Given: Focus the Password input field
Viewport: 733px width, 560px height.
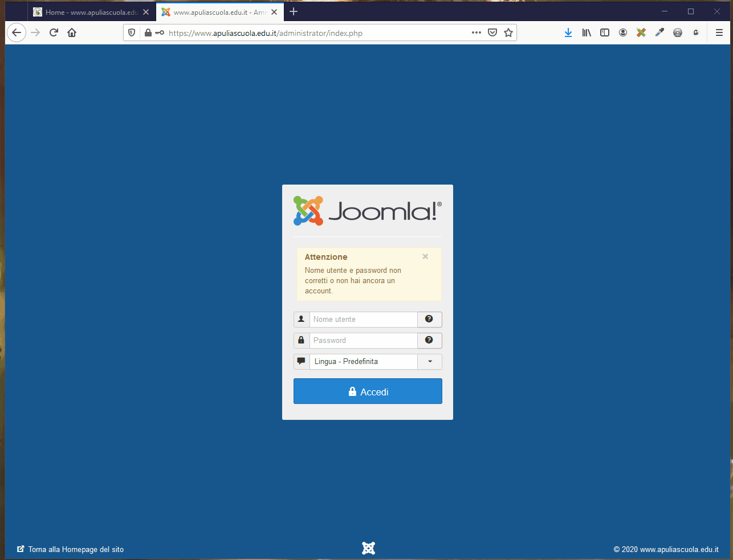Looking at the screenshot, I should click(364, 340).
